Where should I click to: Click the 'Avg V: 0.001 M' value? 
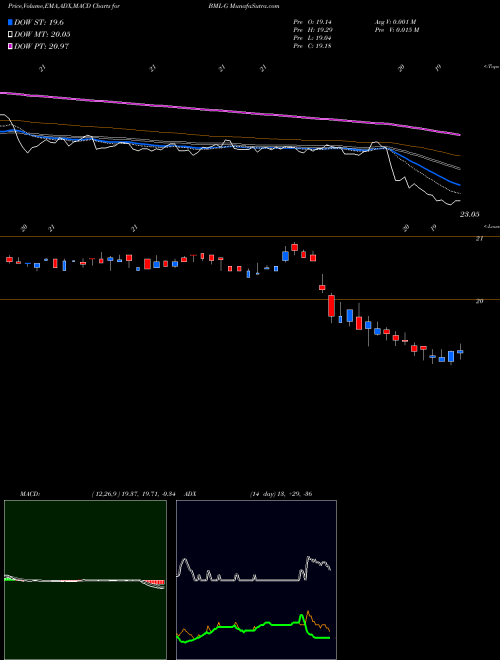(x=396, y=22)
